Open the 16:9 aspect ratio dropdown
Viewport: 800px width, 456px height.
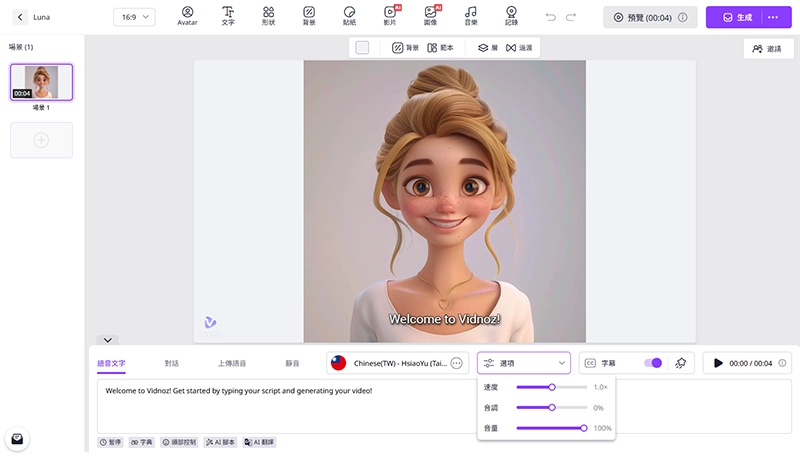tap(134, 17)
